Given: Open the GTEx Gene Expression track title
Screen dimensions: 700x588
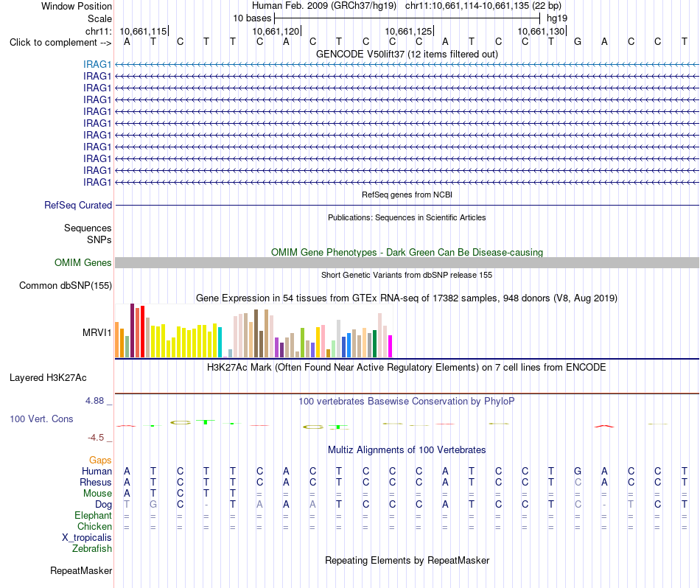Looking at the screenshot, I should point(407,298).
